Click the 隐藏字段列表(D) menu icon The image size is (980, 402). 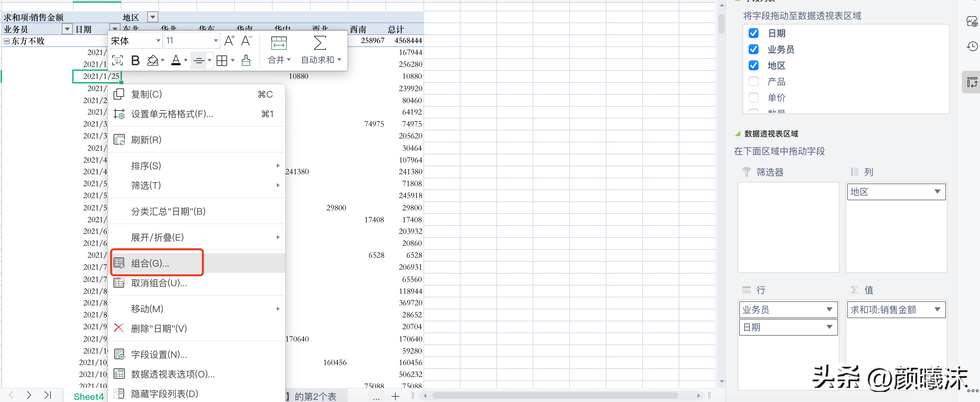click(x=119, y=394)
